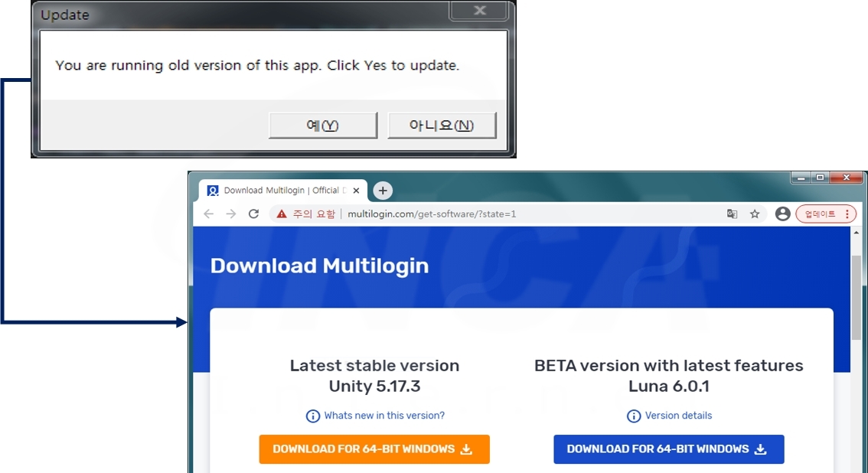868x473 pixels.
Task: Click the 'You are running old version' message
Action: click(x=257, y=65)
